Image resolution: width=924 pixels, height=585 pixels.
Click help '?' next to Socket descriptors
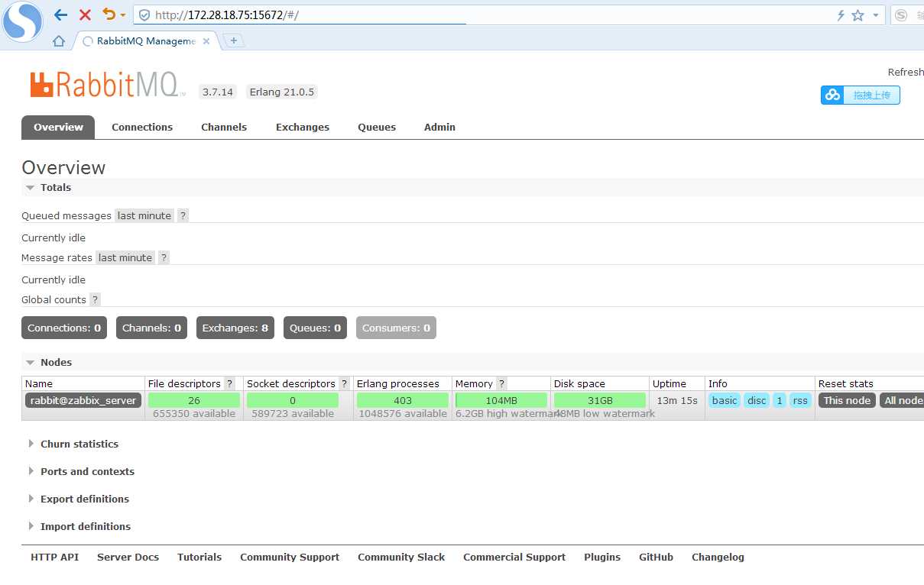[344, 384]
